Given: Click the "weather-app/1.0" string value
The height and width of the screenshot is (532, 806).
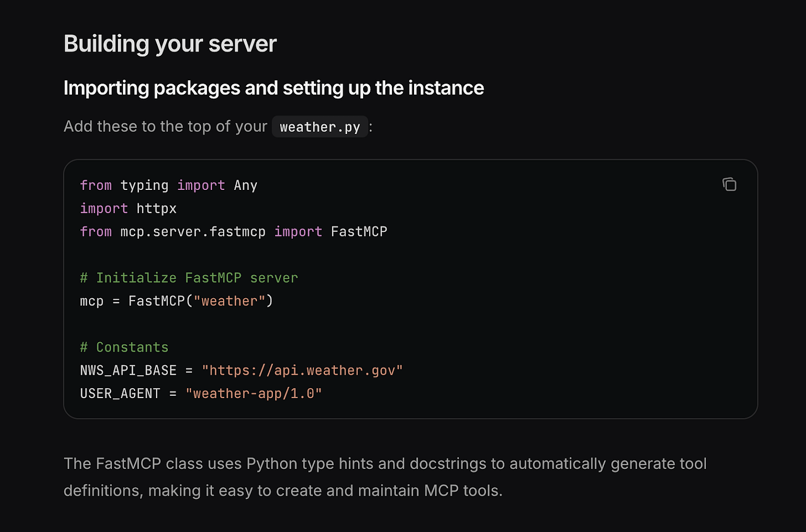Looking at the screenshot, I should pyautogui.click(x=254, y=394).
